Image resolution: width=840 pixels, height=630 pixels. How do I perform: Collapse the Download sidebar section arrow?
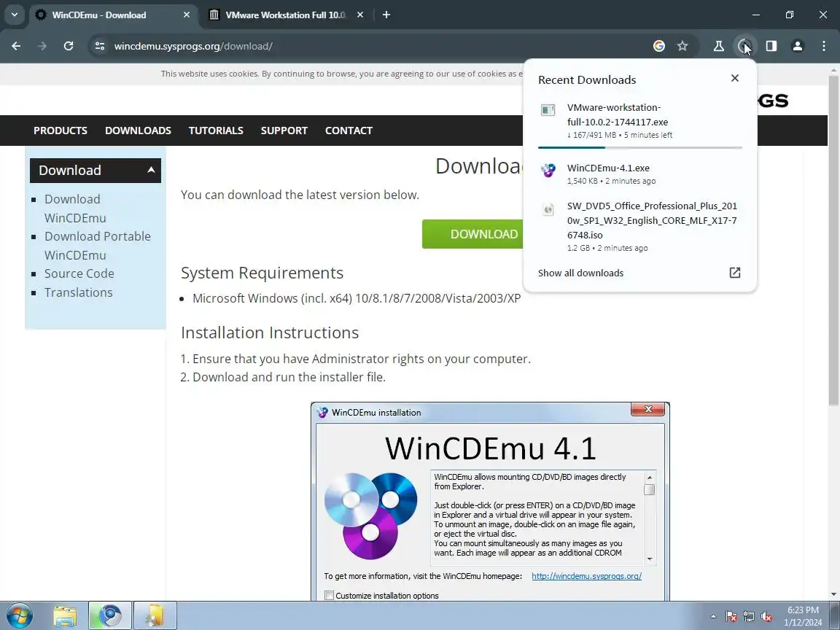151,170
